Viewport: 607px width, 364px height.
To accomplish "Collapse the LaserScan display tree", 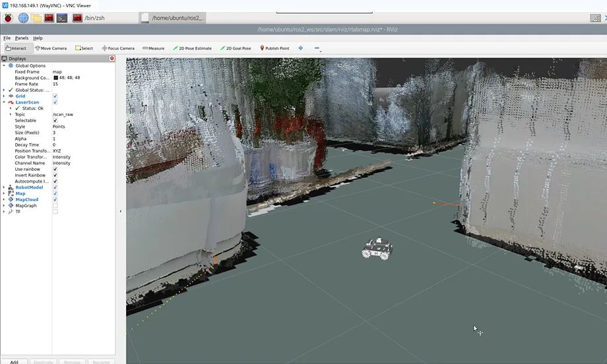I will pos(4,102).
